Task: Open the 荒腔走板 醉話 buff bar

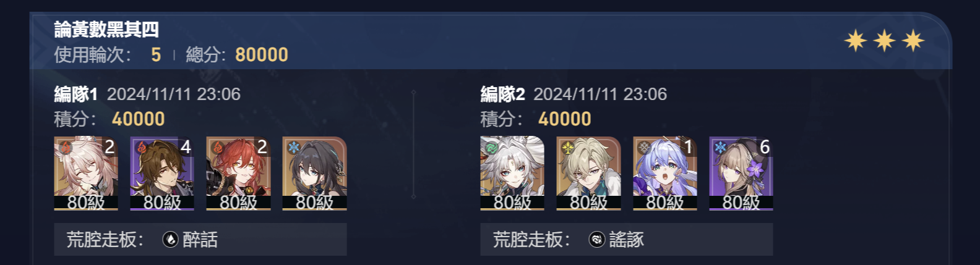Action: tap(200, 240)
